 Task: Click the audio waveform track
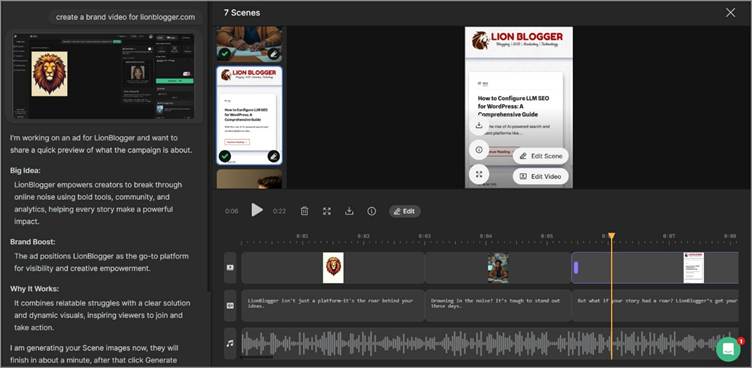(x=490, y=344)
